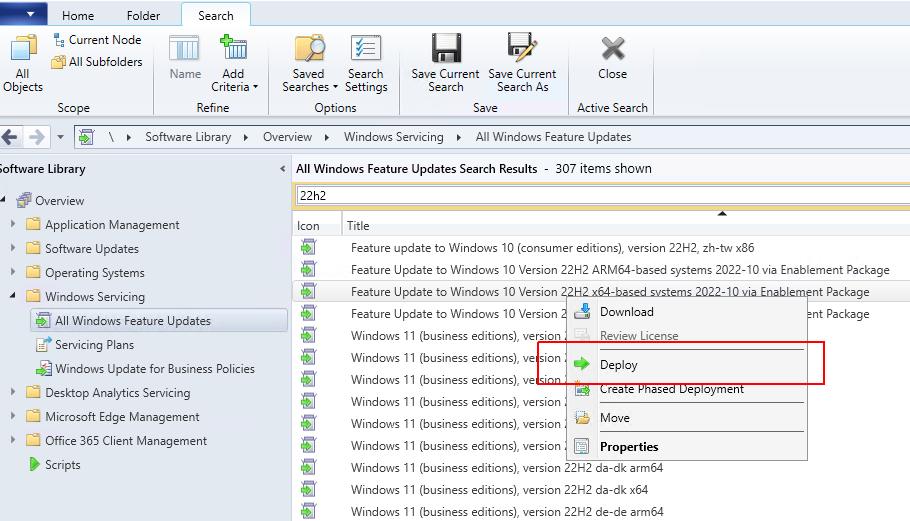Collapse the Software Library navigation pane
This screenshot has height=521, width=910.
click(x=283, y=169)
